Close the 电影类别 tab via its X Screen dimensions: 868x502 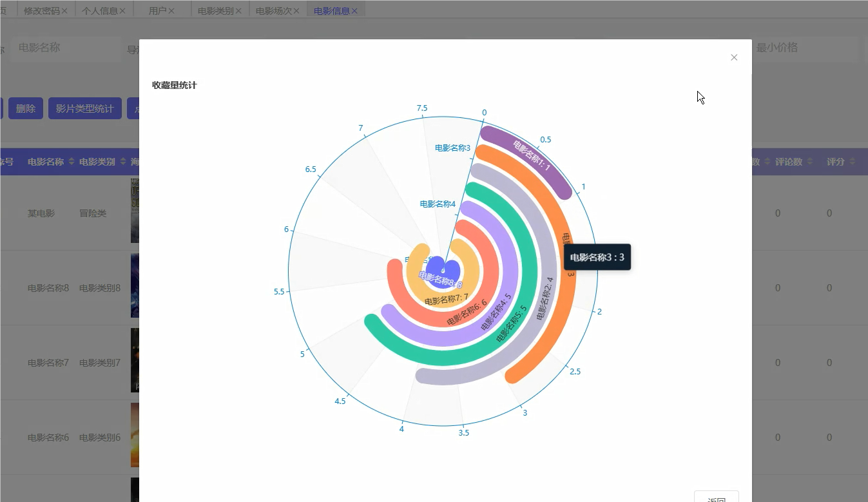[238, 11]
